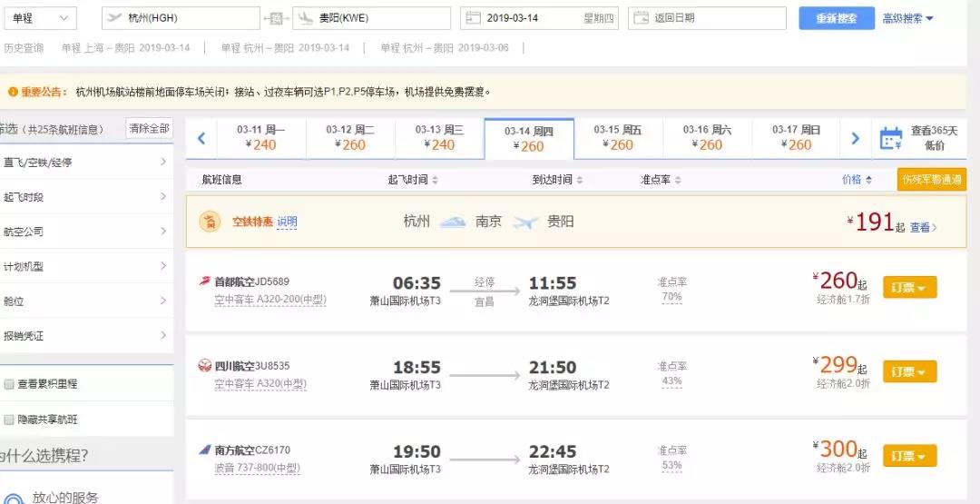The height and width of the screenshot is (504, 980).
Task: Expand the 报销凭证 filter
Action: 85,336
